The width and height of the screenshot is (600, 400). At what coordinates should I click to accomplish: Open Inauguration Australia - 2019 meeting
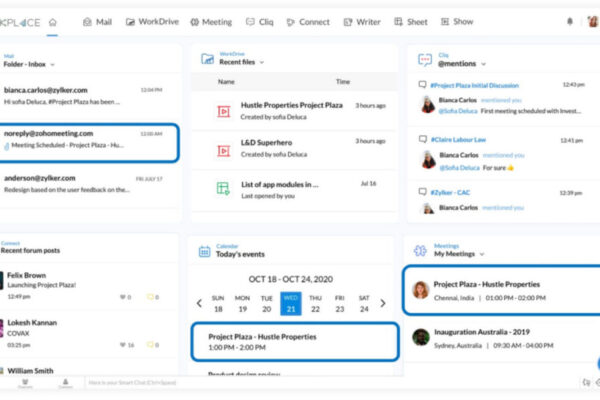click(502, 338)
